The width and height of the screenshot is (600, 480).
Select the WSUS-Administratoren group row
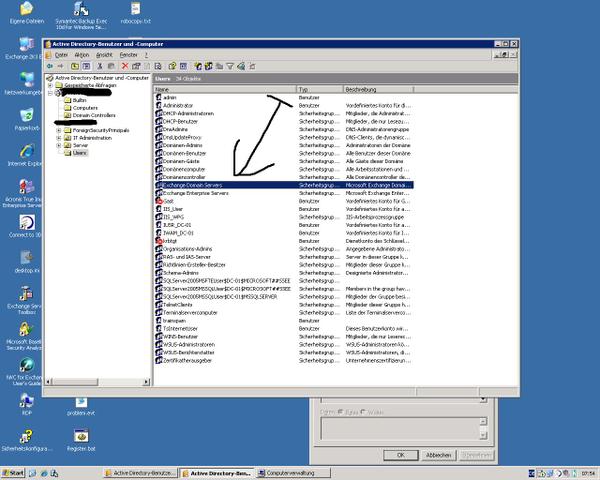coord(284,344)
